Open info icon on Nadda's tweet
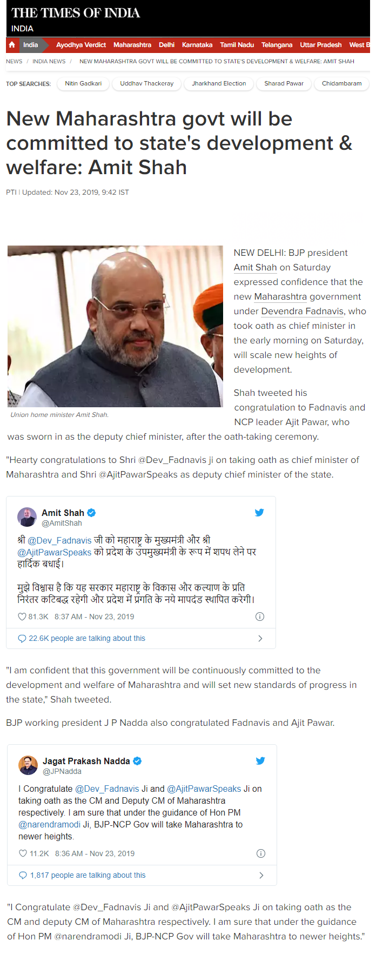The width and height of the screenshot is (376, 980). [x=260, y=853]
